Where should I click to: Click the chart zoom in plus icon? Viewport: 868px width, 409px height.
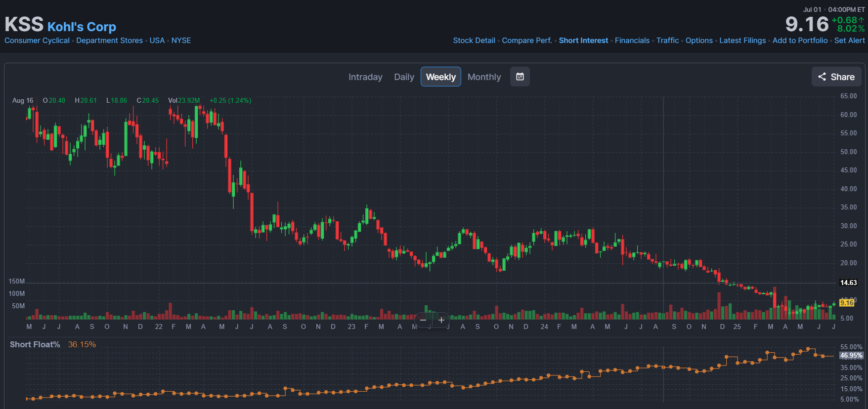[441, 320]
